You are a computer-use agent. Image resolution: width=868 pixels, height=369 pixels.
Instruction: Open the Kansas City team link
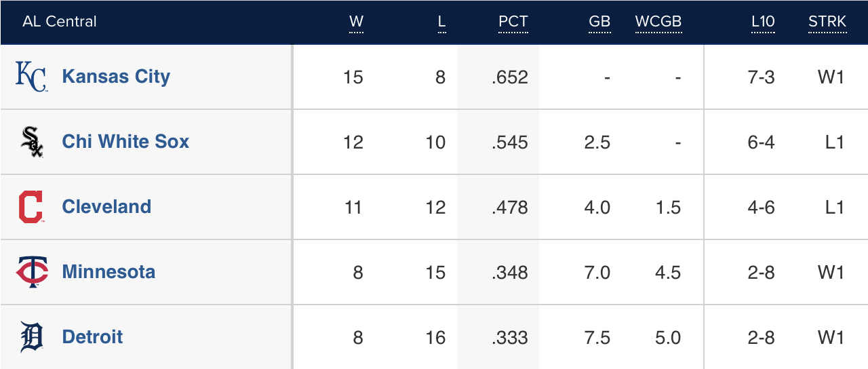click(x=116, y=77)
